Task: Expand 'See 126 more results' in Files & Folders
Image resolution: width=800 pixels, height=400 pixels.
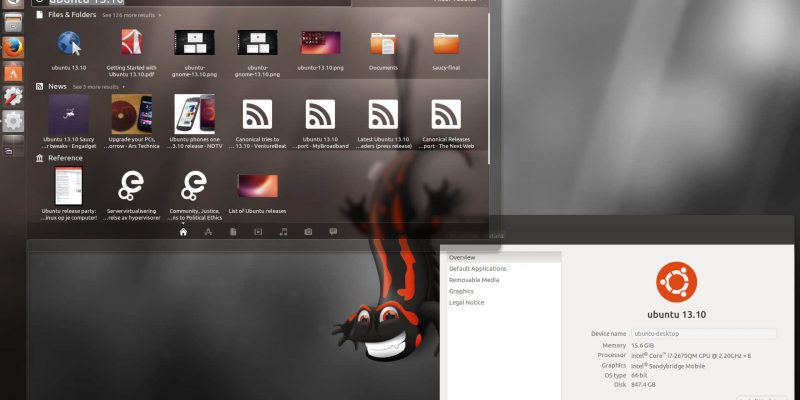Action: (132, 15)
